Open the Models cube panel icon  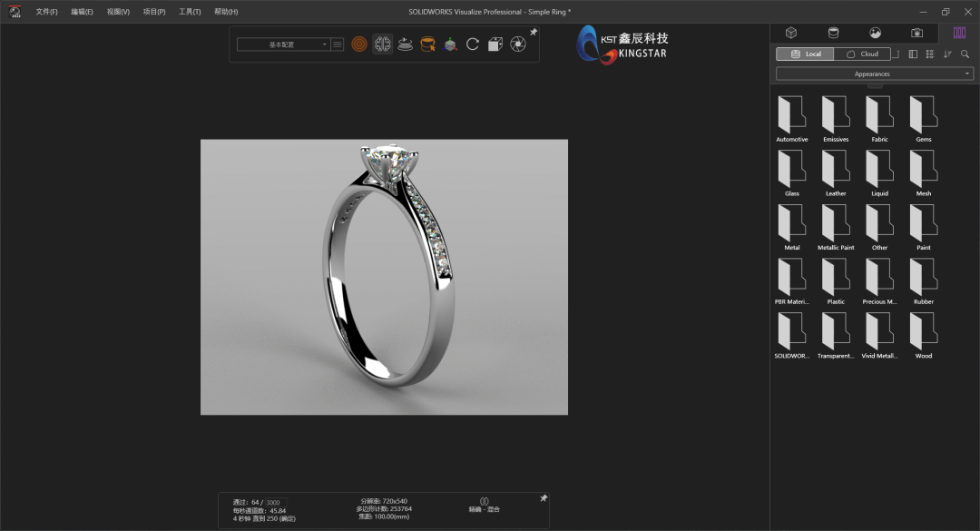(791, 33)
